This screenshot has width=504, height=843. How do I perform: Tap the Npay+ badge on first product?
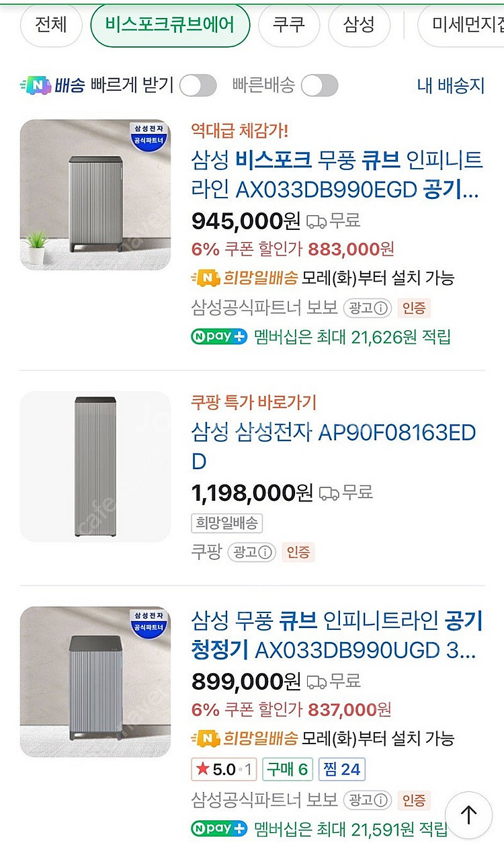(219, 337)
